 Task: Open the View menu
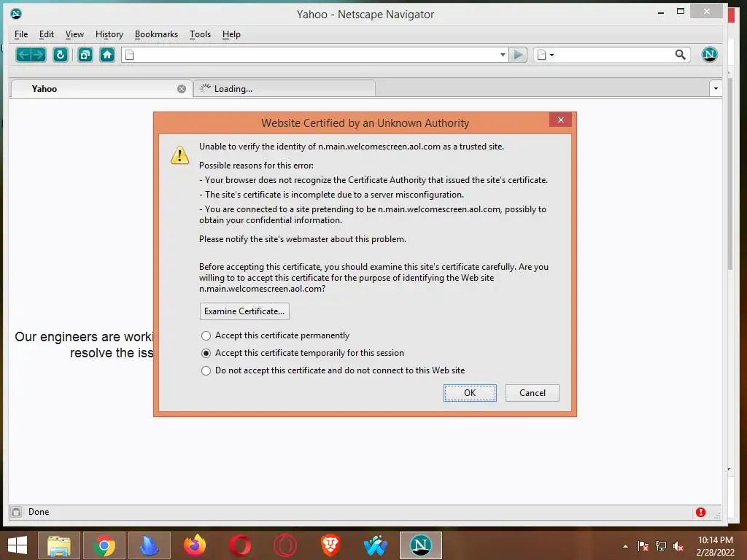[74, 34]
